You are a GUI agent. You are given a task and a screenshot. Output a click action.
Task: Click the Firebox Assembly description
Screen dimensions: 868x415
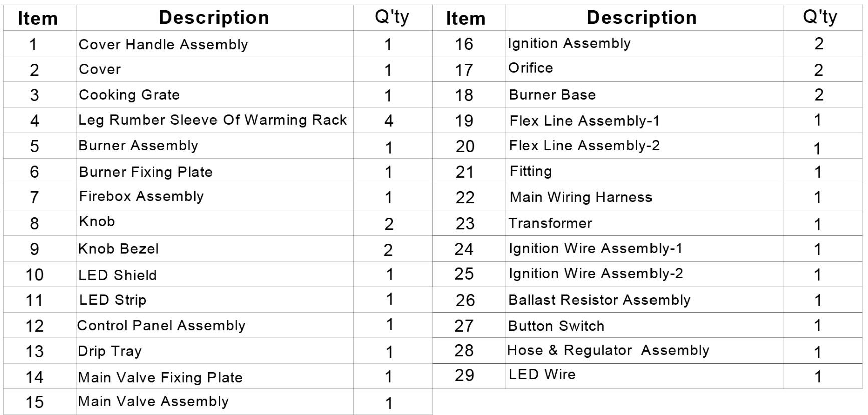[141, 197]
